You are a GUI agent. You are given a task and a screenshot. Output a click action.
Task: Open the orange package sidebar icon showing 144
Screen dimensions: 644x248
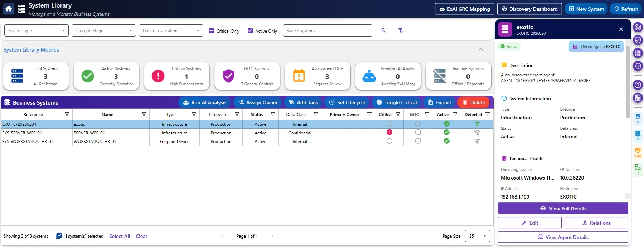(x=638, y=152)
